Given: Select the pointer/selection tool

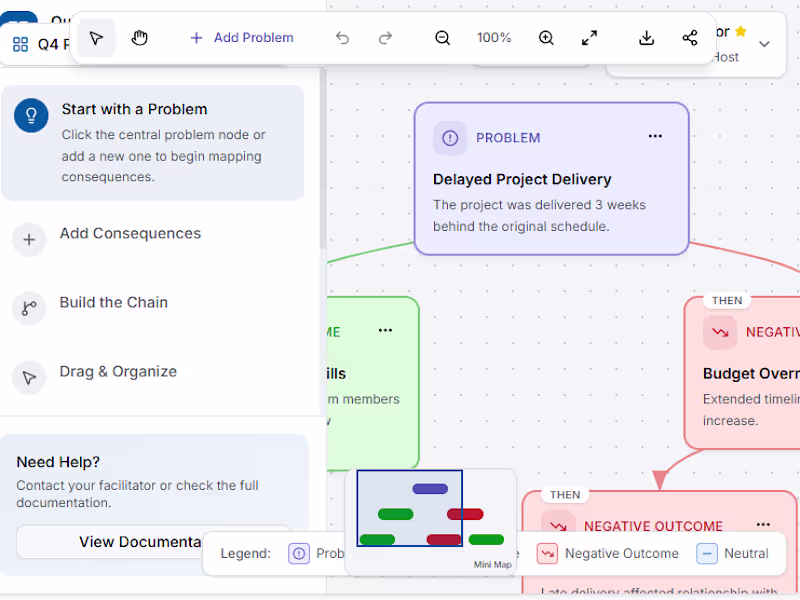Looking at the screenshot, I should [x=95, y=37].
